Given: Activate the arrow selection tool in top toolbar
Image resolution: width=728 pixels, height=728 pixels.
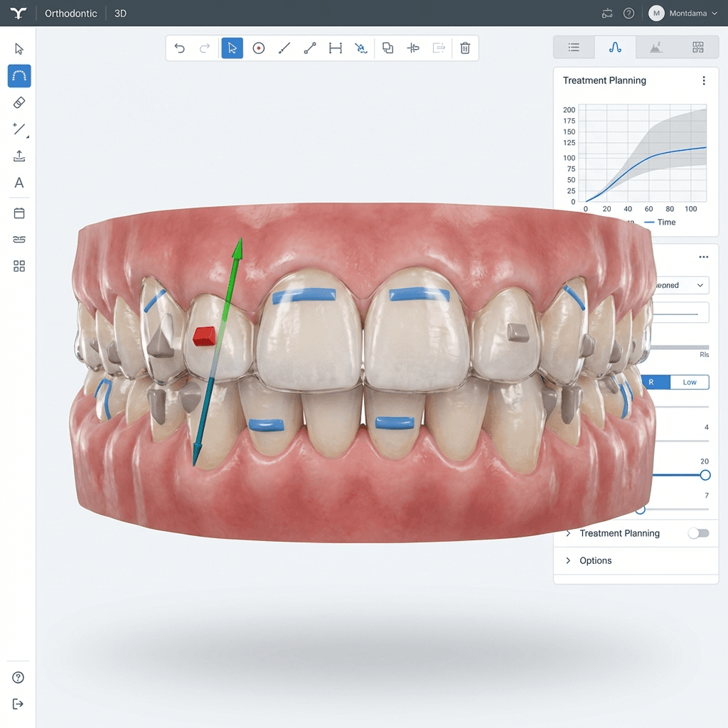Looking at the screenshot, I should (232, 48).
